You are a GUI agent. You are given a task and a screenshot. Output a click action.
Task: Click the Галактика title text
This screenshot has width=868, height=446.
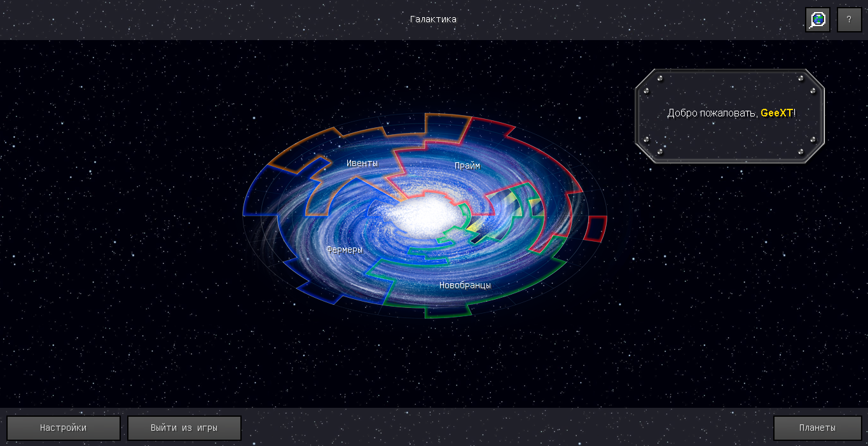433,19
